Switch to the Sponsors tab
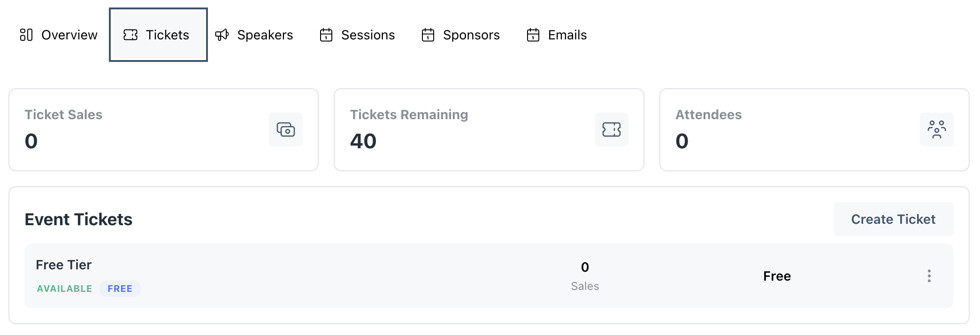Image resolution: width=980 pixels, height=335 pixels. coord(471,35)
